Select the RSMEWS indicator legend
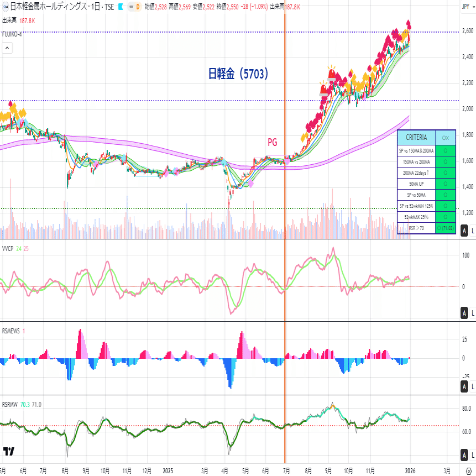This screenshot has width=476, height=476. point(11,331)
